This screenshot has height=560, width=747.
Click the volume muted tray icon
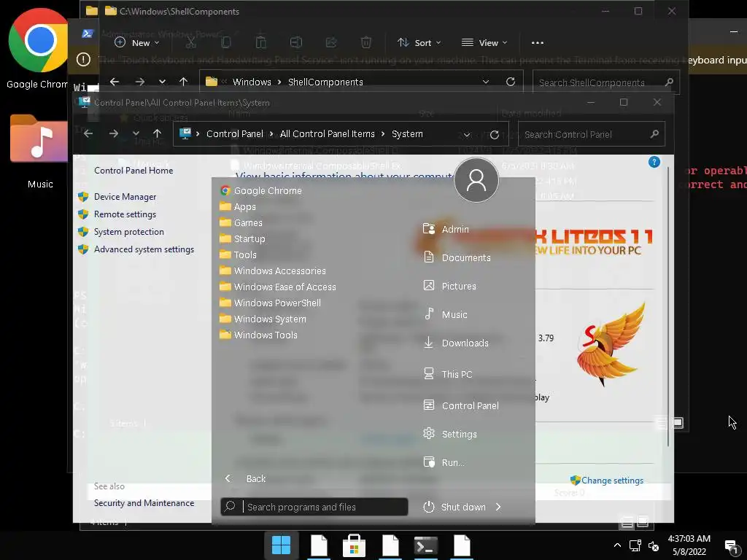[x=654, y=546]
